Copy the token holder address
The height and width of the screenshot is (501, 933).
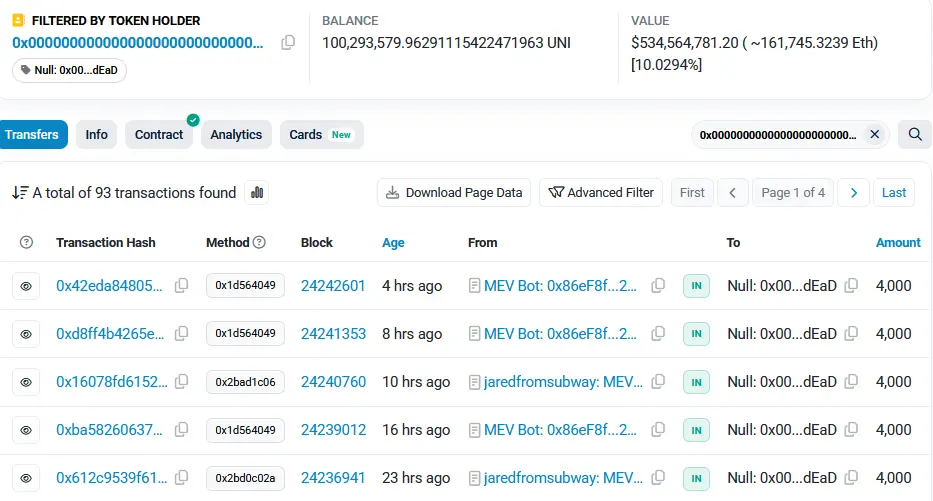click(x=288, y=42)
